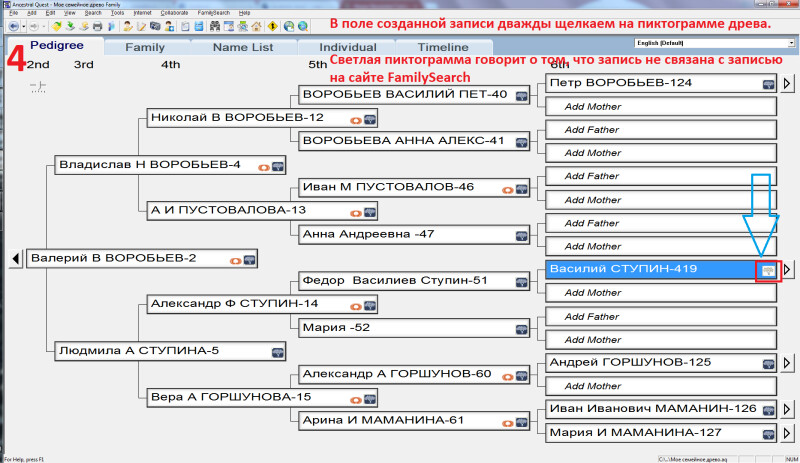Screen dimensions: 800x463
Task: Click orange icon beside Иван М ПУСТОВАЛОВ-46
Action: tap(507, 190)
